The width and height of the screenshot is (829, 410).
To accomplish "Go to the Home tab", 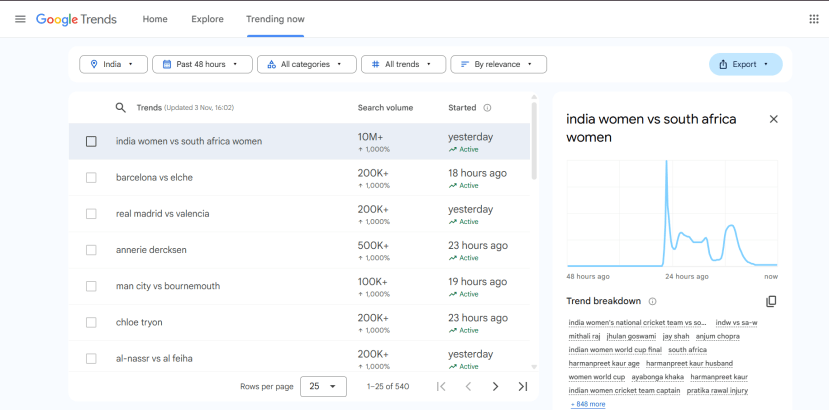I will click(155, 19).
